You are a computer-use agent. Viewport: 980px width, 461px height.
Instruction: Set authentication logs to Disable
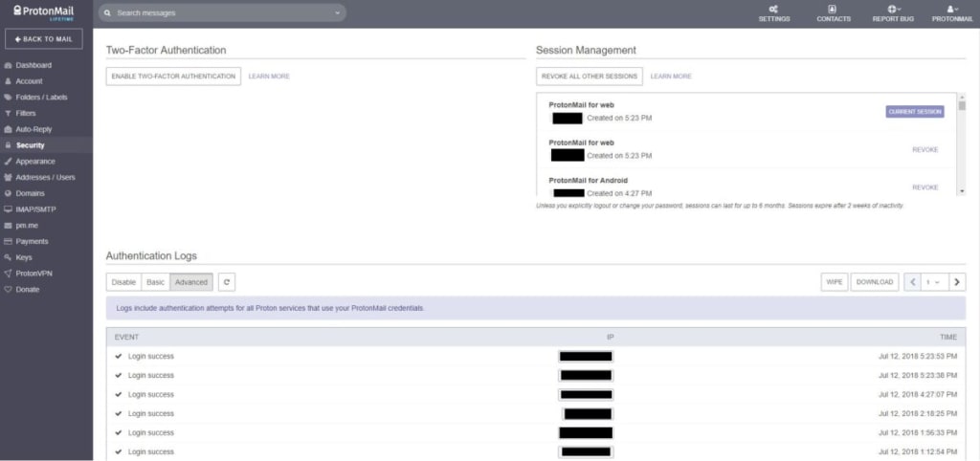pyautogui.click(x=123, y=282)
